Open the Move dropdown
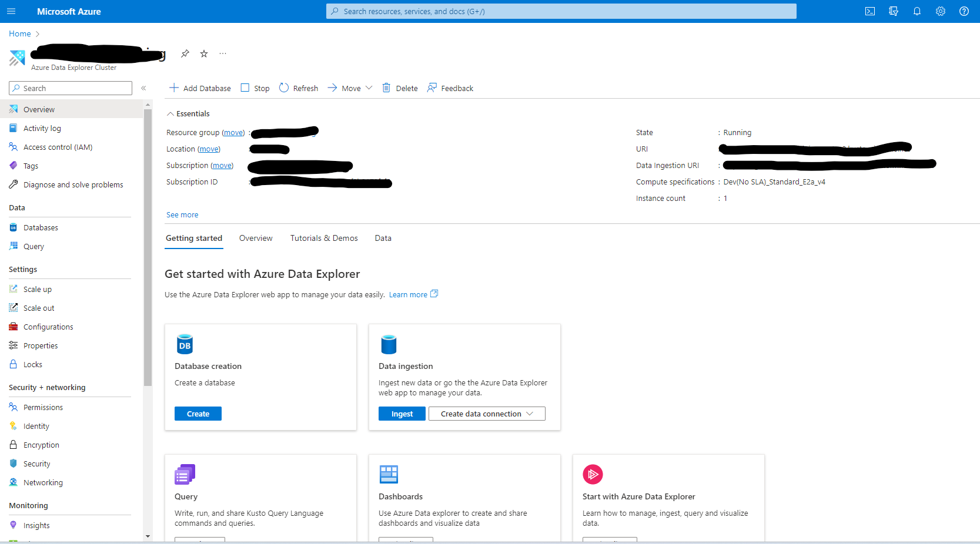980x544 pixels. click(350, 88)
